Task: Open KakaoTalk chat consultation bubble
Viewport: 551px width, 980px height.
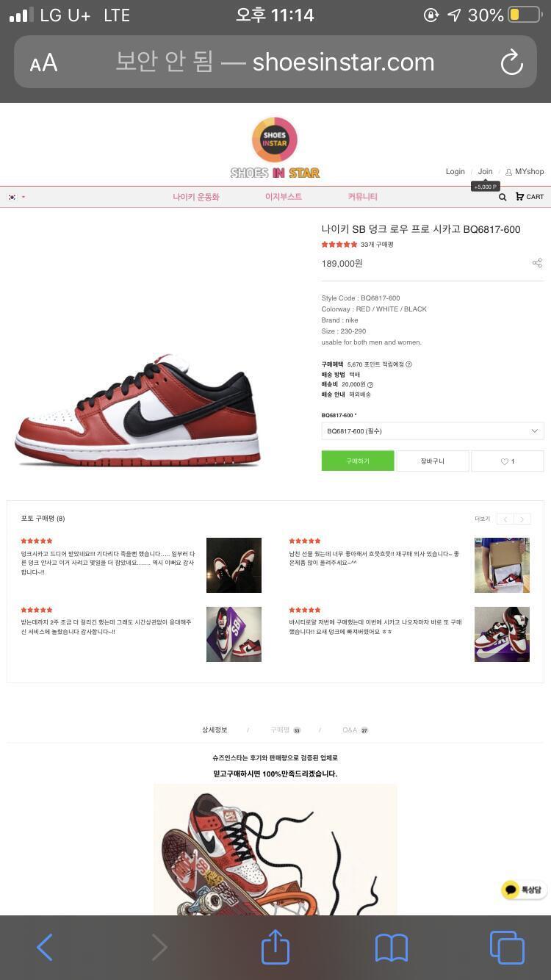Action: click(x=524, y=890)
